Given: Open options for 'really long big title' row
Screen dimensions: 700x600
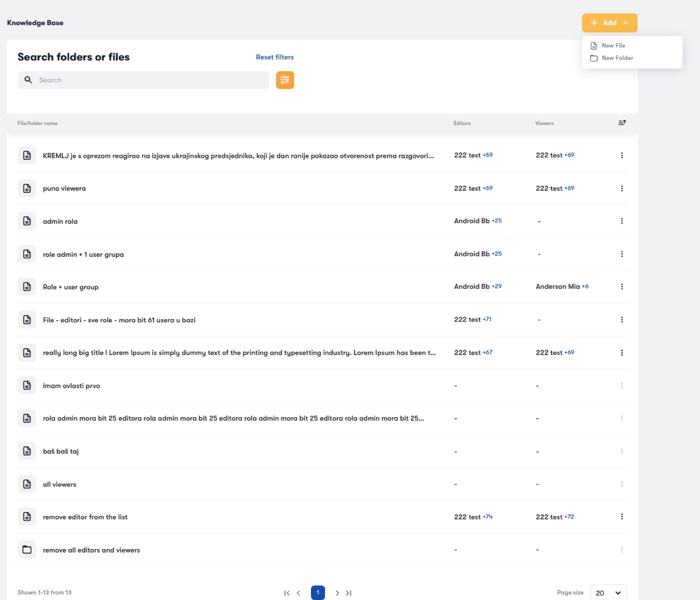Looking at the screenshot, I should point(622,353).
